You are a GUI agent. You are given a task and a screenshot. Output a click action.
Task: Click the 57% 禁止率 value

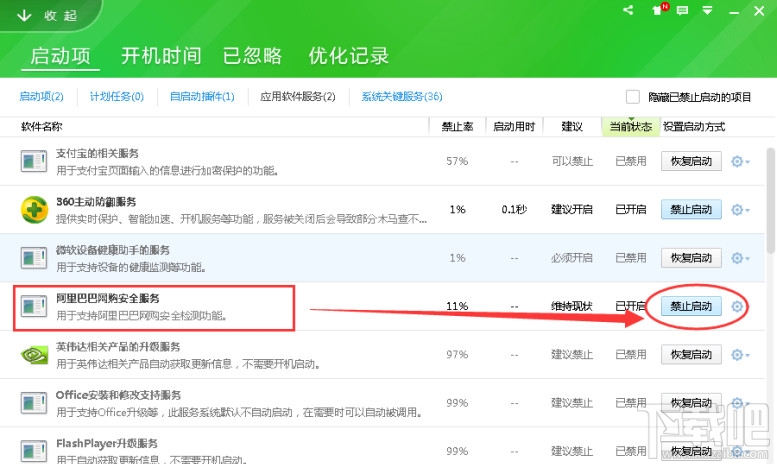pos(457,161)
